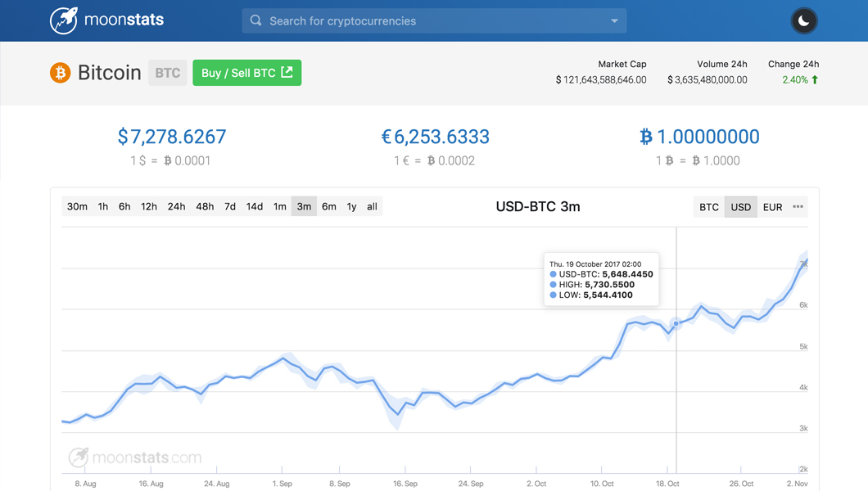Screen dimensions: 868x491
Task: Click the 1 € = ₿ 0.0002 rate text
Action: coord(435,161)
